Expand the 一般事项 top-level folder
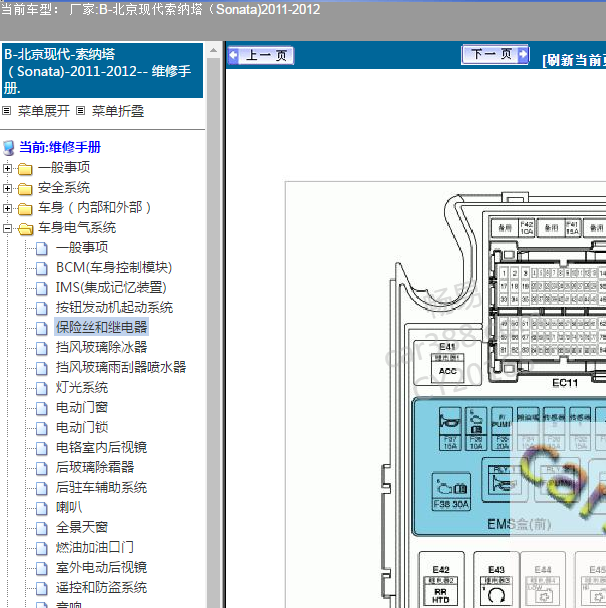 (7, 168)
